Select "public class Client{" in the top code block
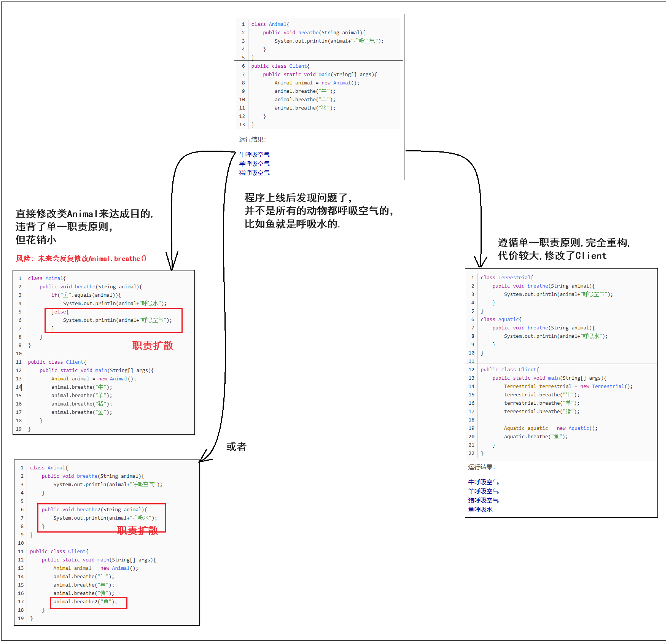The image size is (670, 644). (x=280, y=66)
